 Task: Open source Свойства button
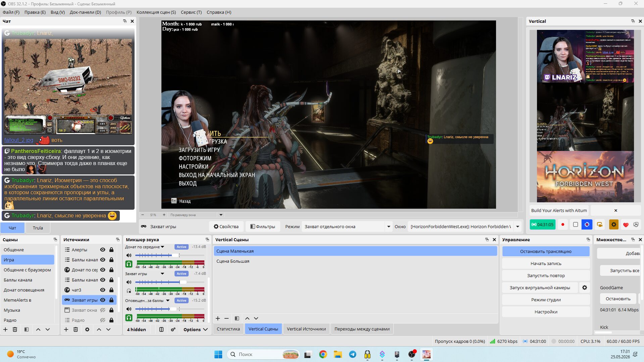[x=226, y=226]
